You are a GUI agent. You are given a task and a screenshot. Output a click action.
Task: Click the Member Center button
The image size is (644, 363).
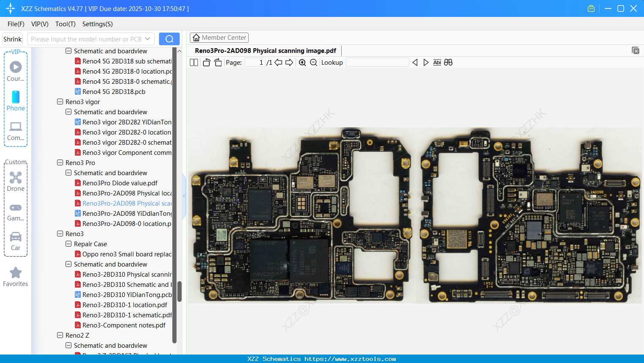pyautogui.click(x=219, y=38)
